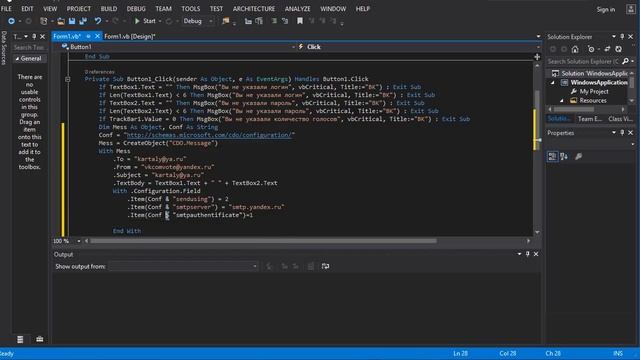
Task: Open the HELP menu
Action: pyautogui.click(x=362, y=9)
